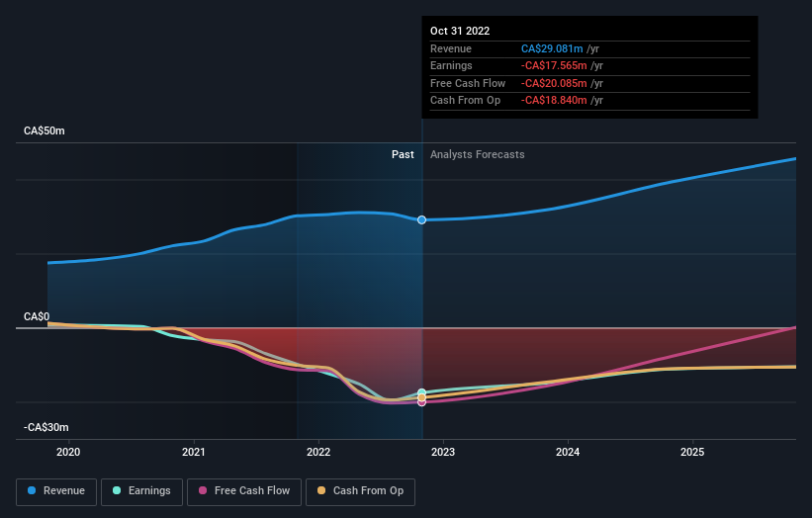Select the Earnings data point marker
The image size is (812, 518).
(x=422, y=392)
